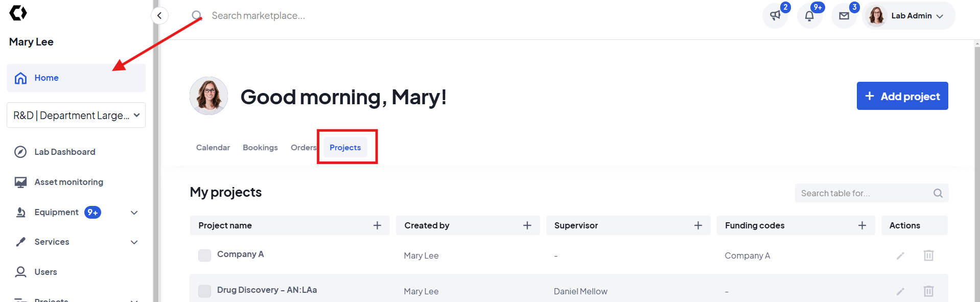Delete the Drug Discovery project

[928, 291]
